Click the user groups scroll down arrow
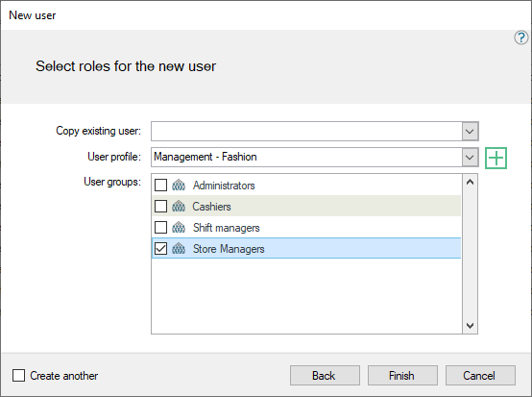The width and height of the screenshot is (532, 397). point(470,326)
